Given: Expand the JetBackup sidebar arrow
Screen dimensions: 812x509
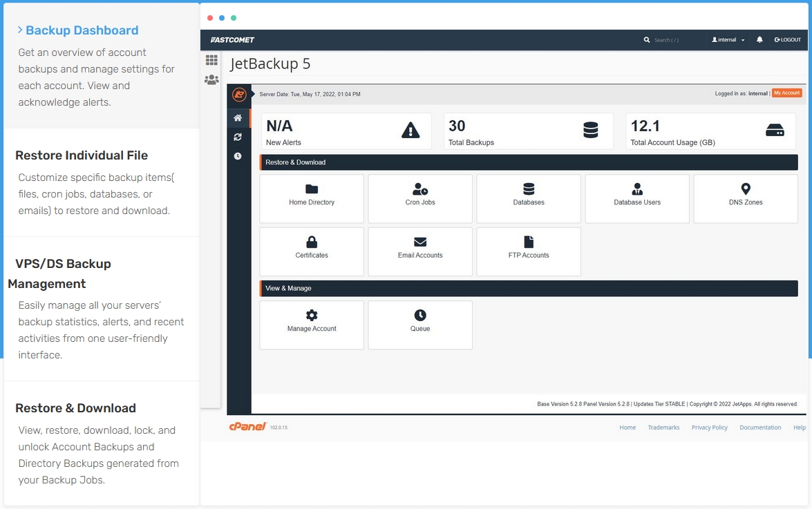Looking at the screenshot, I should pos(253,94).
